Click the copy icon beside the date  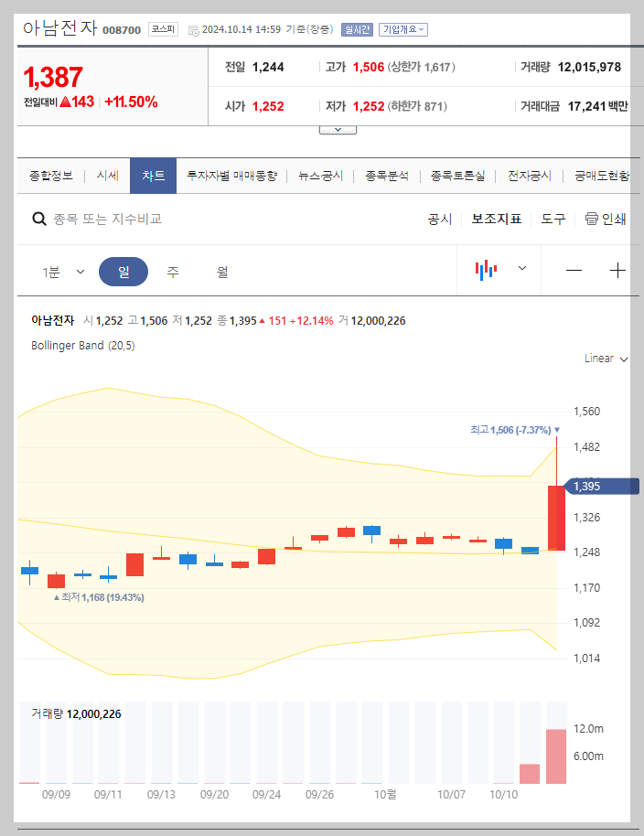pos(192,28)
